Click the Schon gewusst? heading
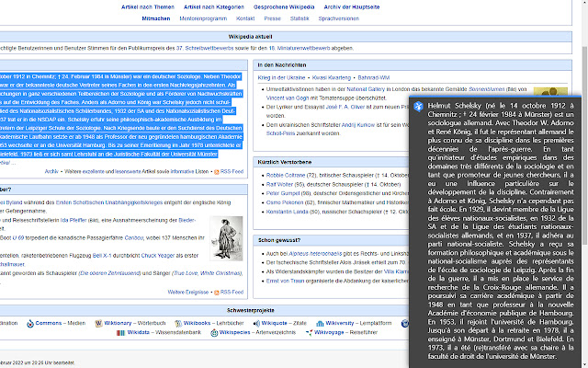Image resolution: width=588 pixels, height=368 pixels. [x=279, y=240]
